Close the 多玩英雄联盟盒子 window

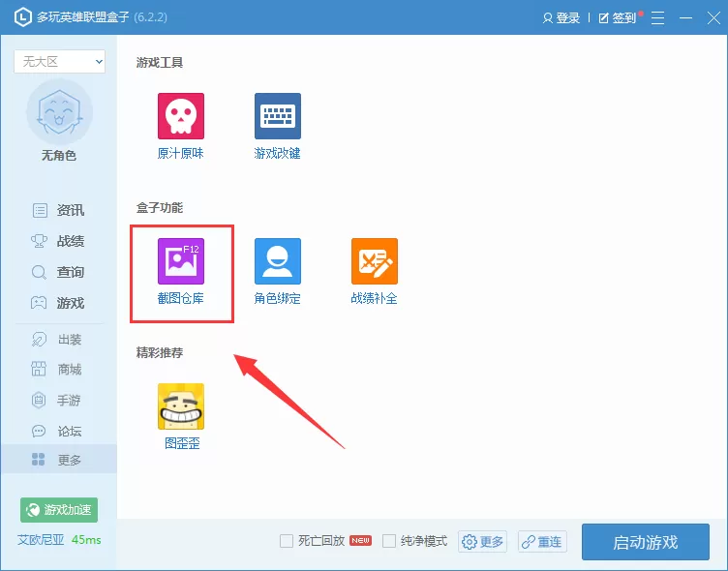[x=713, y=17]
